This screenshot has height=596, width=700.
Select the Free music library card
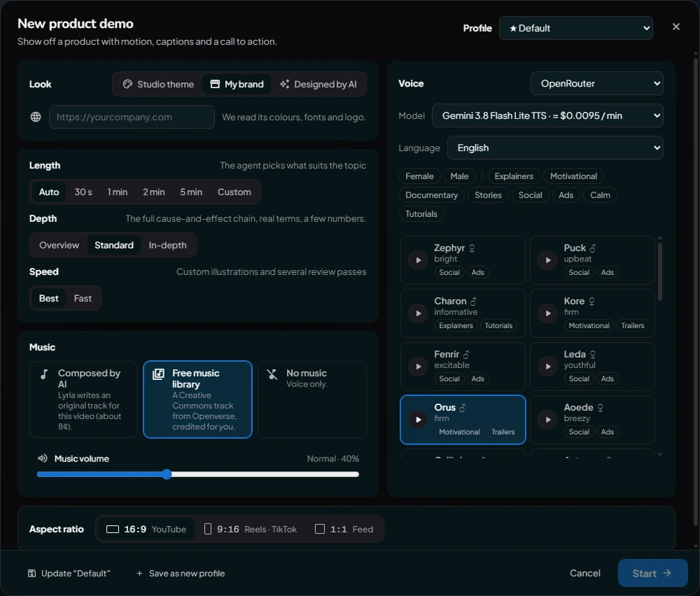tap(198, 399)
